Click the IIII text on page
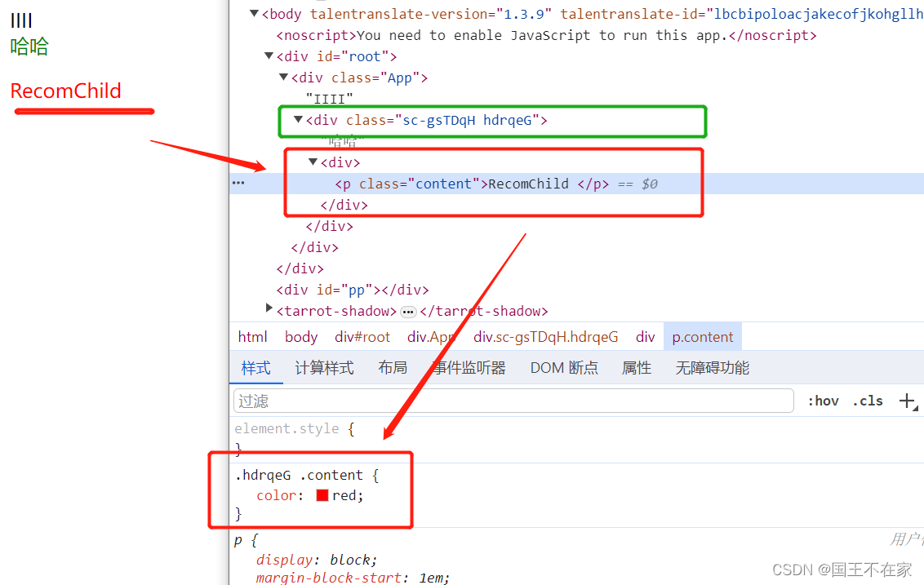 click(x=21, y=20)
